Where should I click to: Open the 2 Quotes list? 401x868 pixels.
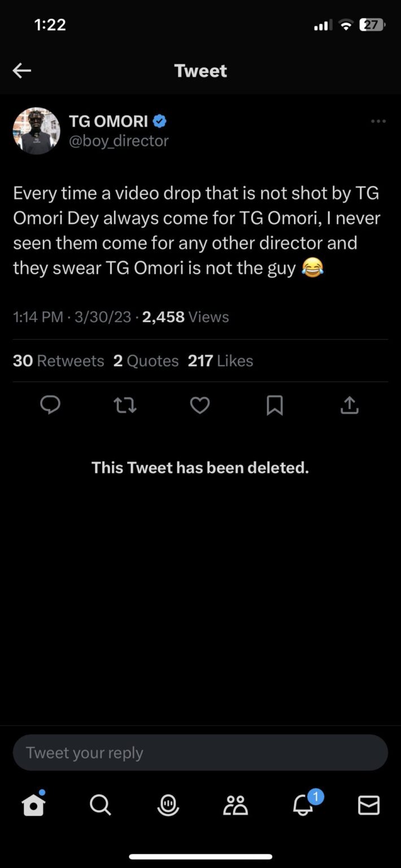pyautogui.click(x=146, y=361)
